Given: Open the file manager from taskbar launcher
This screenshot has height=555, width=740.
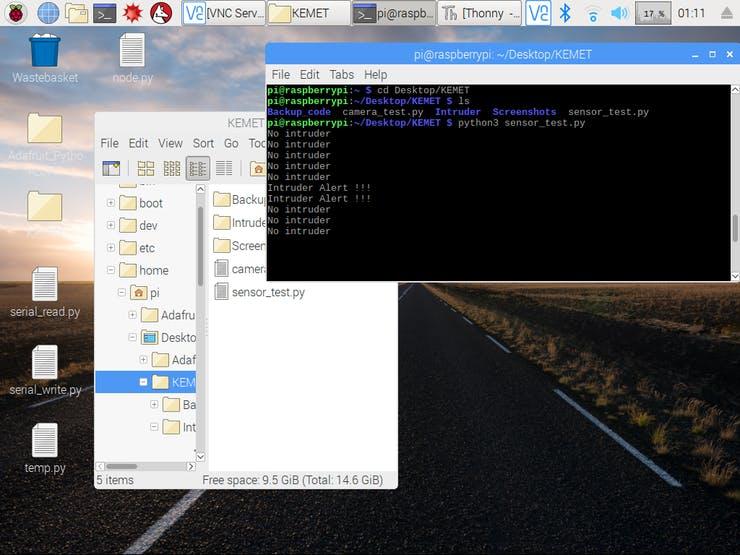Looking at the screenshot, I should (76, 13).
